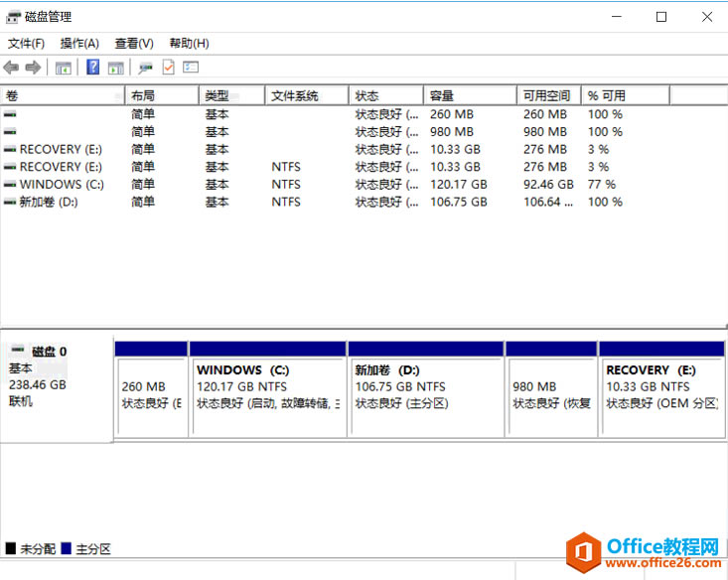Viewport: 728px width, 580px height.
Task: Click the black 未分配 legend swatch
Action: [11, 548]
